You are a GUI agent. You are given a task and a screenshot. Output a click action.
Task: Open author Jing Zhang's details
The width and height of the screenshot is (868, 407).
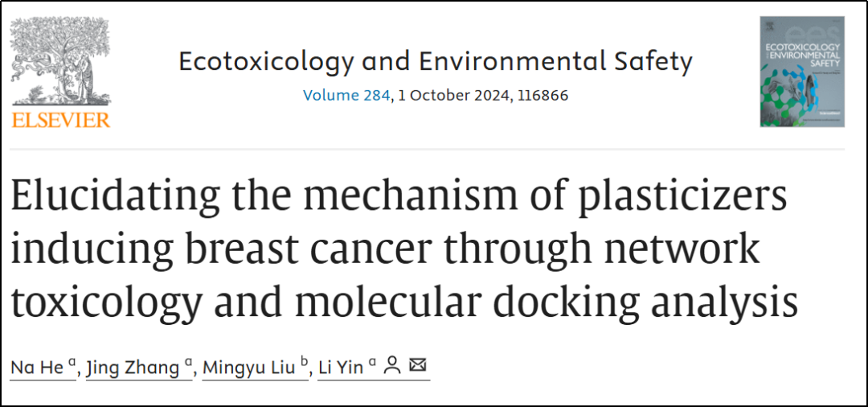[132, 368]
